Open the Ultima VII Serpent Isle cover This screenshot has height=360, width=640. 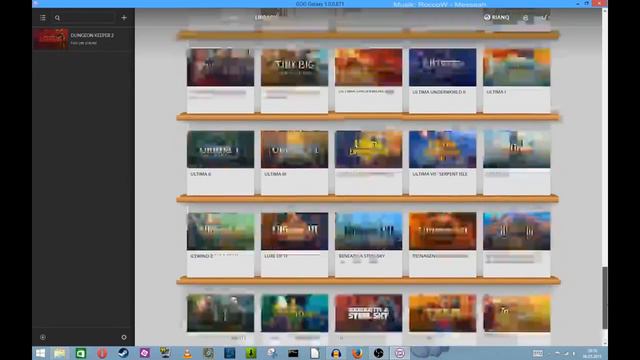442,149
